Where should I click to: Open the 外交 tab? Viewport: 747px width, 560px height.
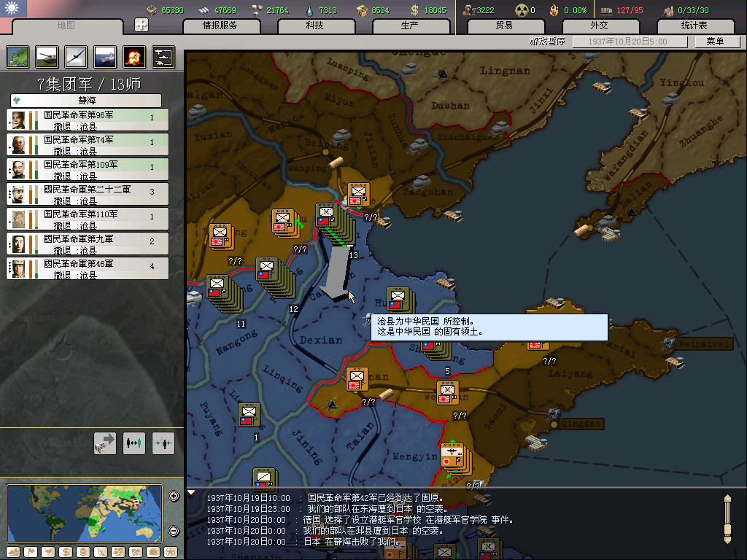point(598,26)
